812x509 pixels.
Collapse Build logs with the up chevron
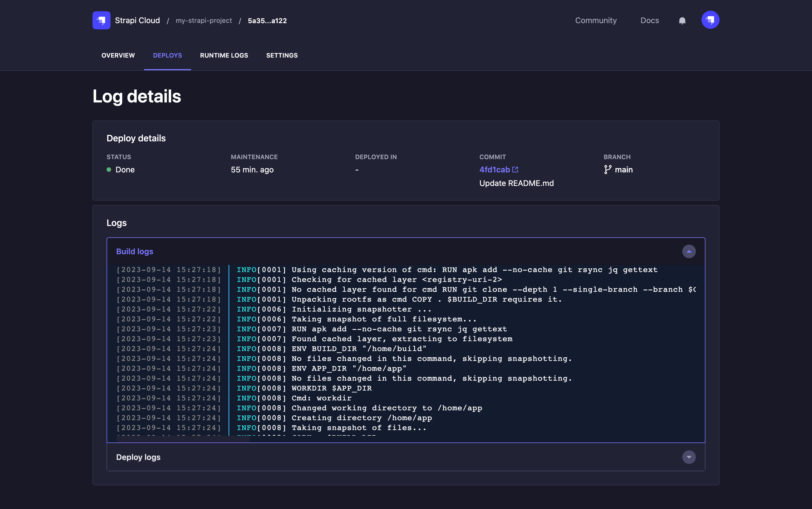pos(689,251)
